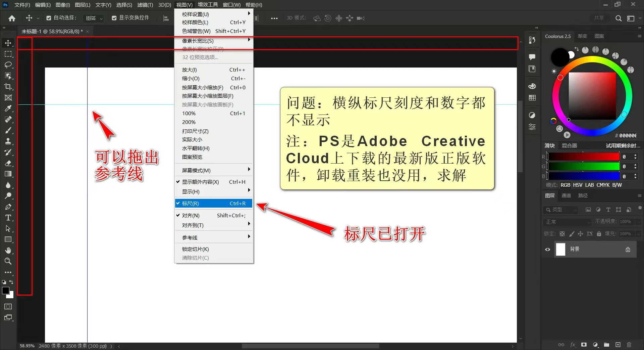Adjust the red R color slider
This screenshot has height=350, width=644.
(583, 157)
